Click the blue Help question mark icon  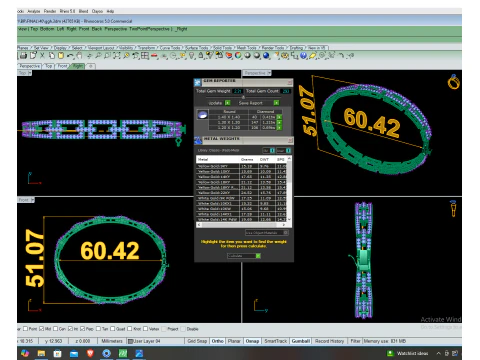pyautogui.click(x=303, y=56)
